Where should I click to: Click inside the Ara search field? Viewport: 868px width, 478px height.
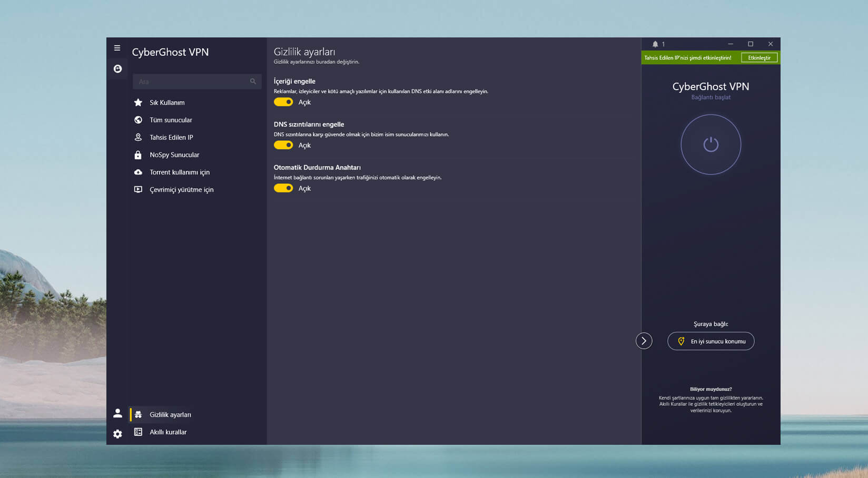[197, 82]
